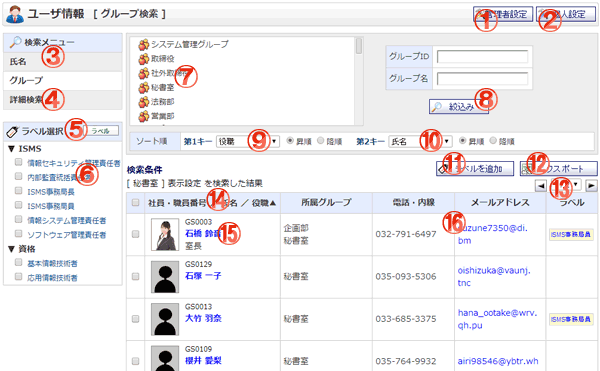Click the magnifier icon in 検索メニュー header

[15, 42]
